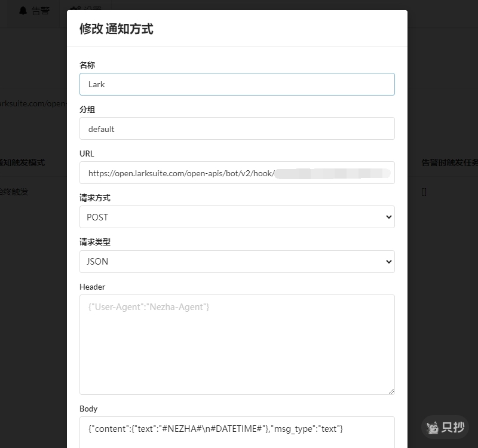The image size is (478, 448).
Task: Click the 始终触发 cell in the table
Action: 14,192
